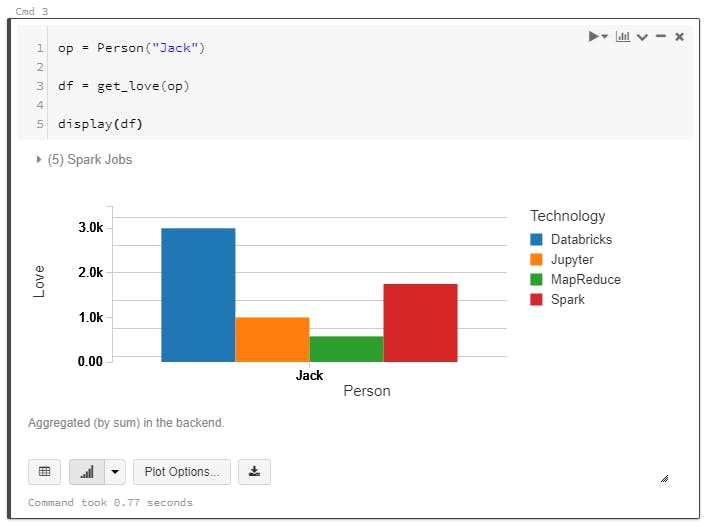Download results with the download icon

point(254,472)
